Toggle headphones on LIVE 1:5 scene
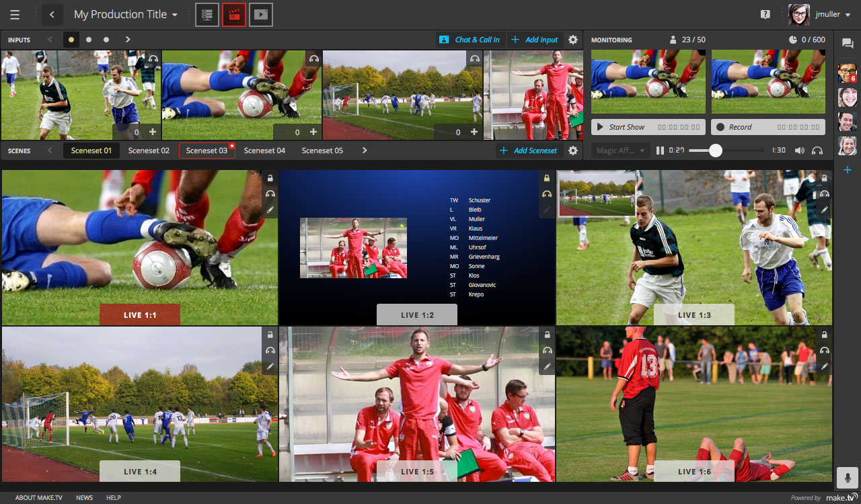The width and height of the screenshot is (861, 504). (x=547, y=350)
